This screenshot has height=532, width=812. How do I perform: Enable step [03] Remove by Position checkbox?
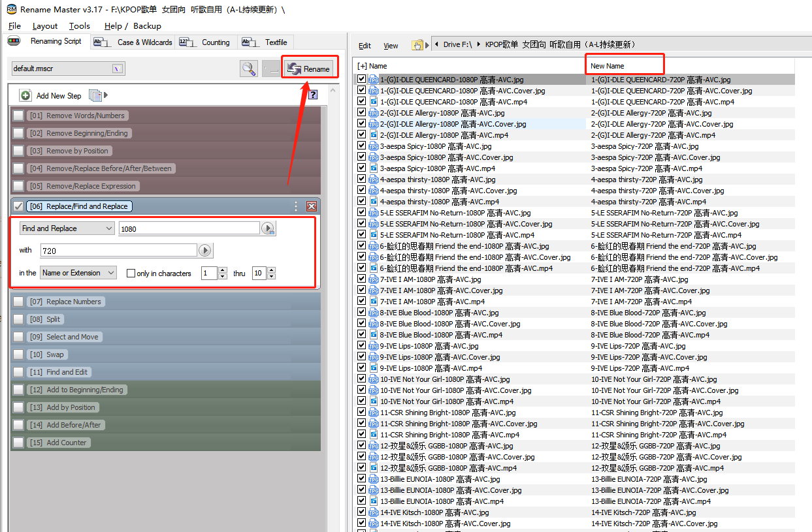pyautogui.click(x=18, y=151)
